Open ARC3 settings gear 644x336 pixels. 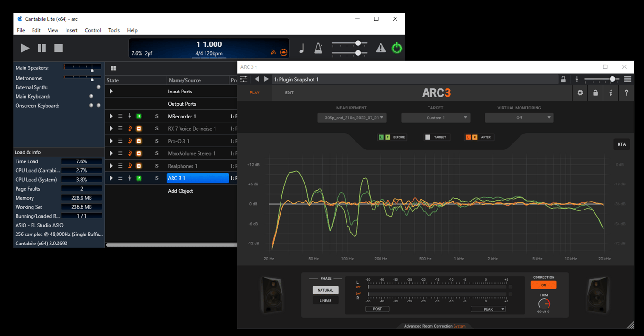tap(580, 93)
